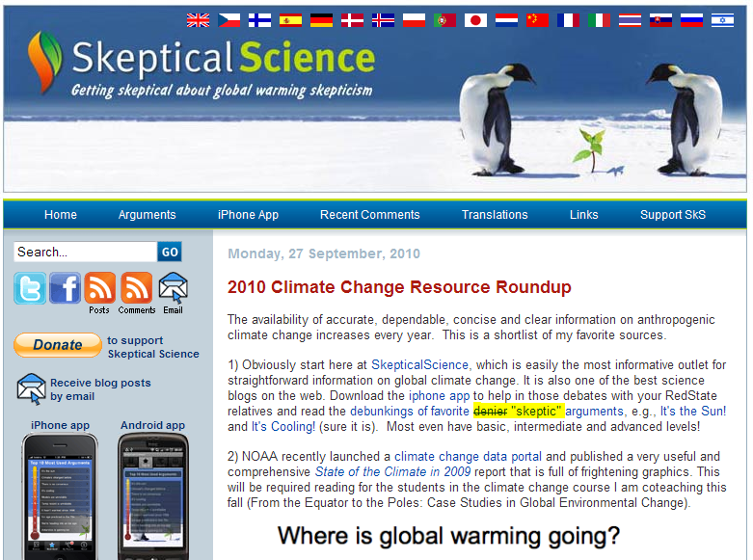
Task: Click the Twitter icon in sidebar
Action: (x=29, y=288)
